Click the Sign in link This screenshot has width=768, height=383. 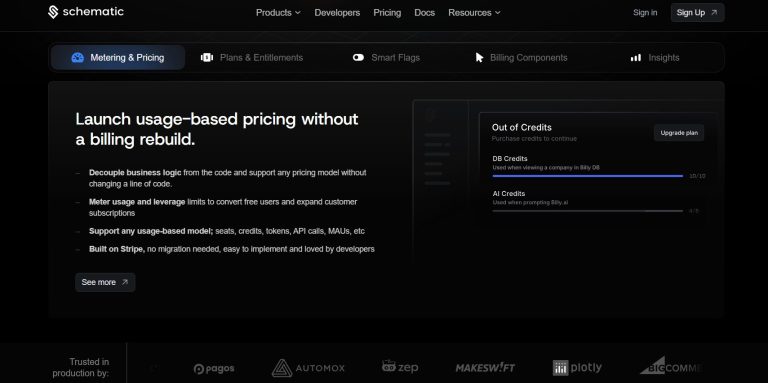(x=645, y=13)
